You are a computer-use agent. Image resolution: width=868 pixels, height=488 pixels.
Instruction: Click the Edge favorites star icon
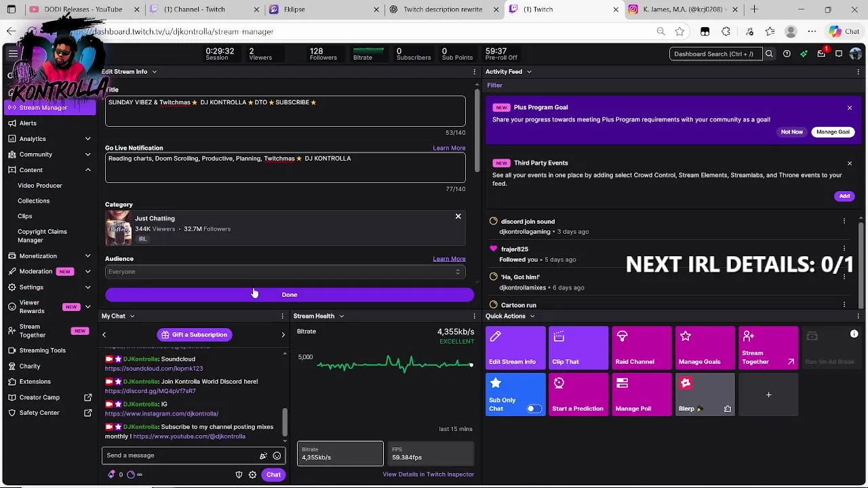[679, 31]
